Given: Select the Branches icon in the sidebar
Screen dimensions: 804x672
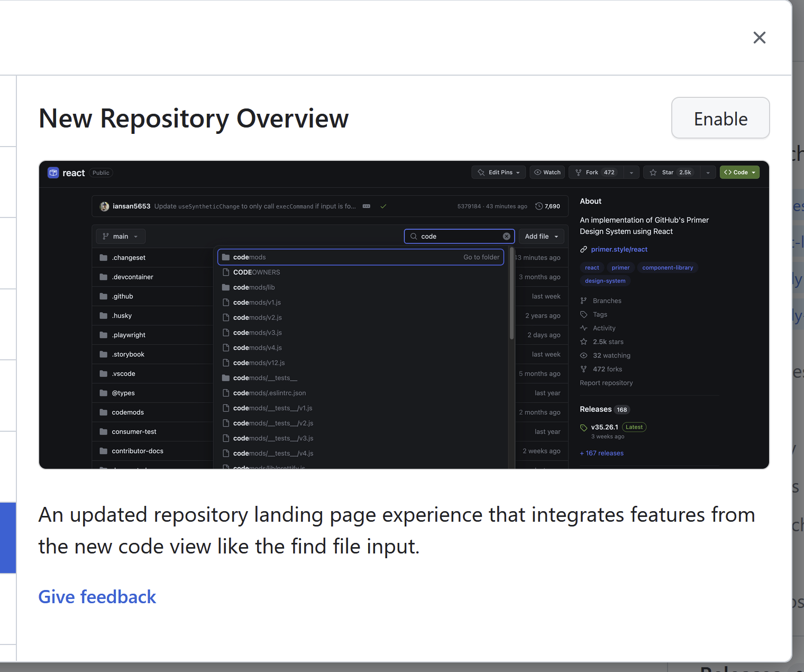Looking at the screenshot, I should coord(584,301).
